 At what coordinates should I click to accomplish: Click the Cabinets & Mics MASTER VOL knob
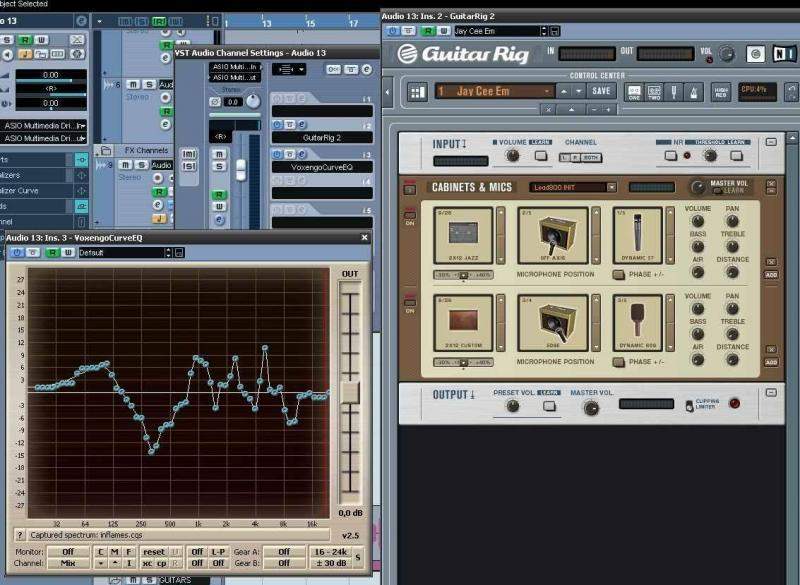(x=697, y=188)
